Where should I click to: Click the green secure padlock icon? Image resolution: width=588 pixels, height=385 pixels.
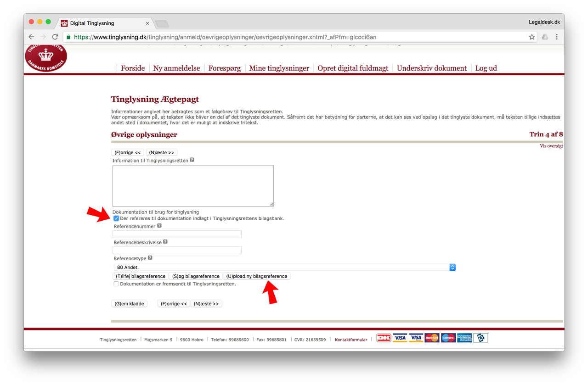pyautogui.click(x=68, y=37)
